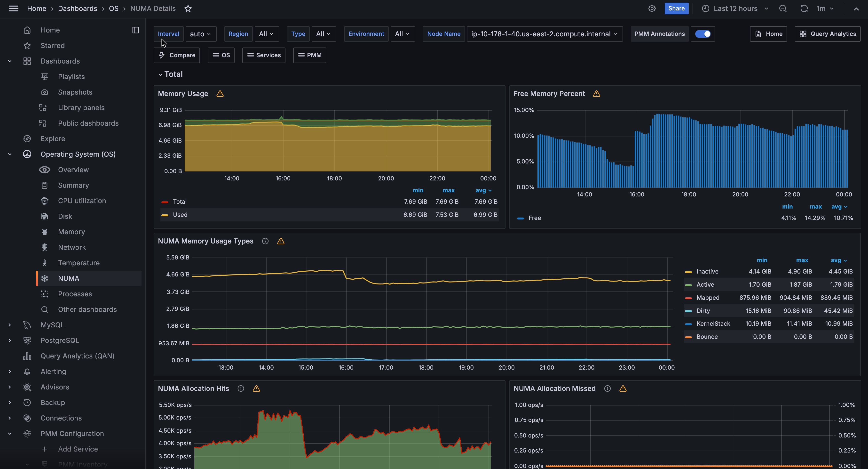Select Processes sidebar menu item
This screenshot has height=469, width=868.
coord(75,294)
